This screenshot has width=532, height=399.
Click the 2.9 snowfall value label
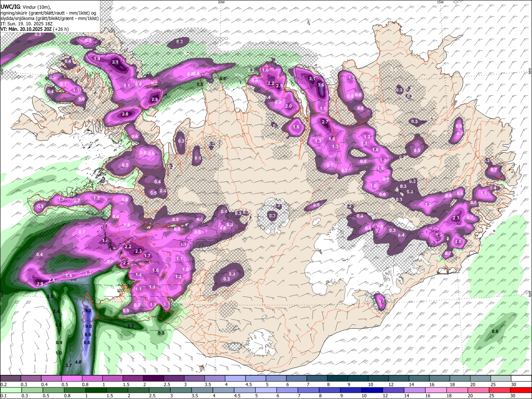(x=40, y=284)
